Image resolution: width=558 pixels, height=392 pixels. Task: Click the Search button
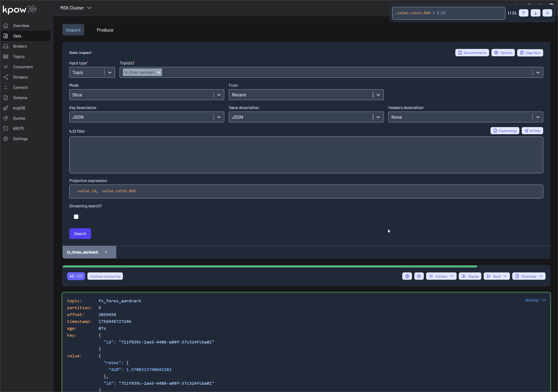coord(80,233)
